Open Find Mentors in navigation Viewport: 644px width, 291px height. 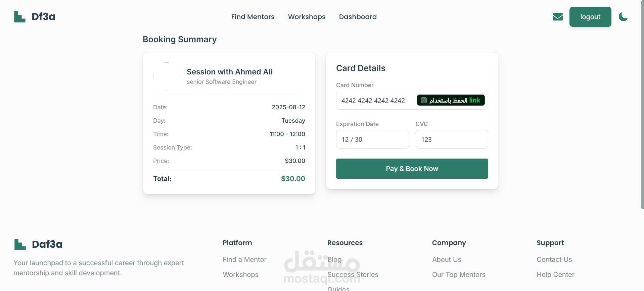252,17
